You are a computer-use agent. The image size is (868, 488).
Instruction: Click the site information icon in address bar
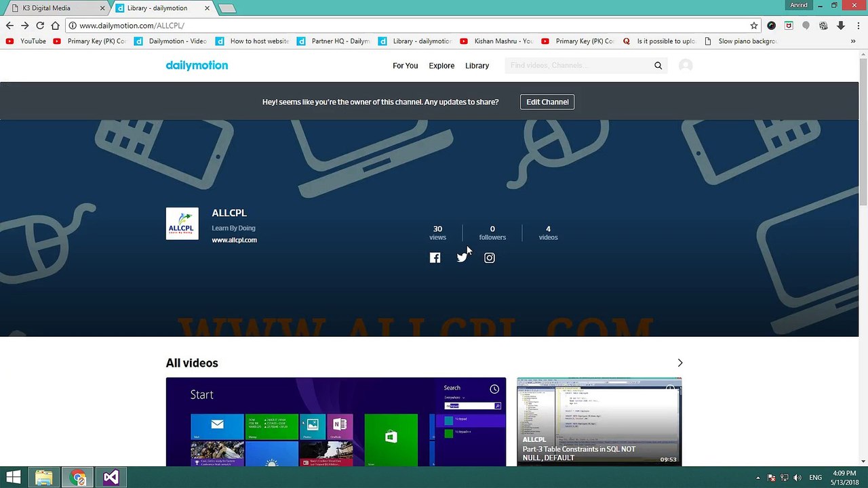[x=71, y=26]
